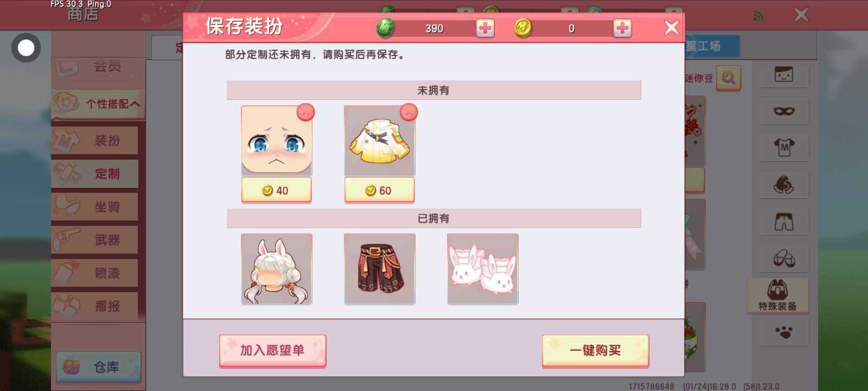This screenshot has height=391, width=868.
Task: Select the eye mask category icon
Action: pyautogui.click(x=784, y=111)
